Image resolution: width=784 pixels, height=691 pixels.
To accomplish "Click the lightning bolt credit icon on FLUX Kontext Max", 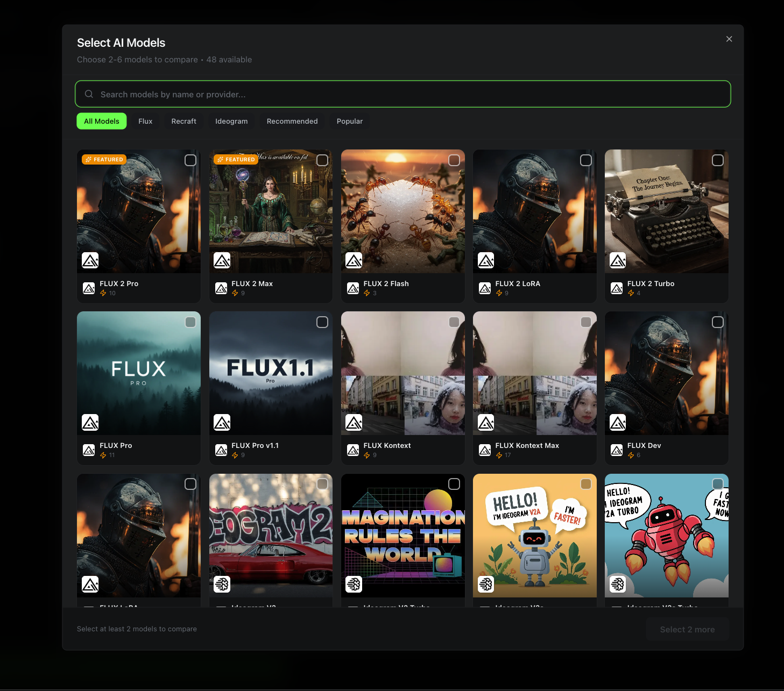I will pos(500,455).
